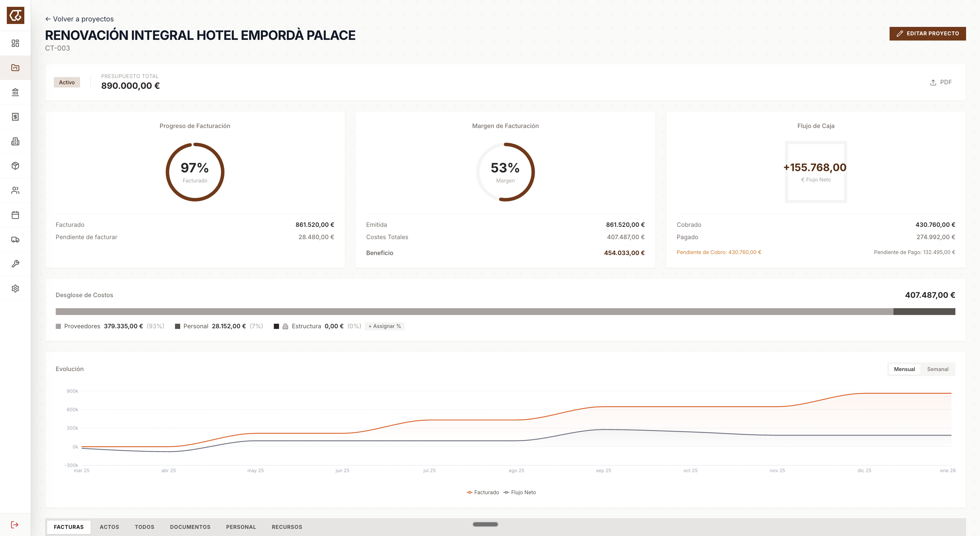
Task: Open the dashboard grid icon in sidebar
Action: coord(15,43)
